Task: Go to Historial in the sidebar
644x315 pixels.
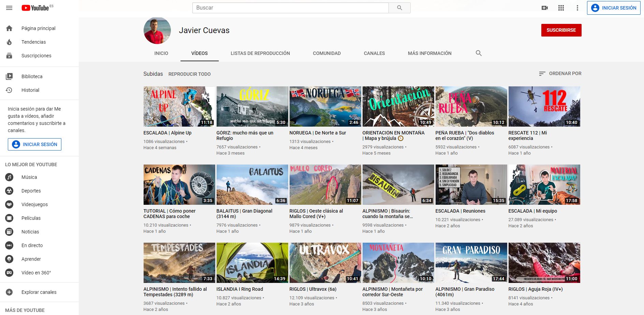Action: coord(30,90)
